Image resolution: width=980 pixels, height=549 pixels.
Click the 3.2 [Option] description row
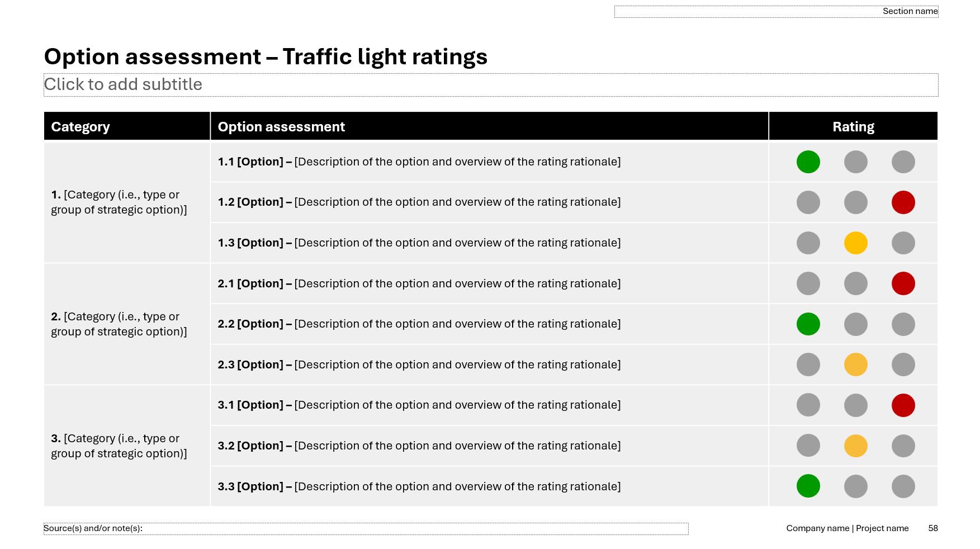[419, 446]
